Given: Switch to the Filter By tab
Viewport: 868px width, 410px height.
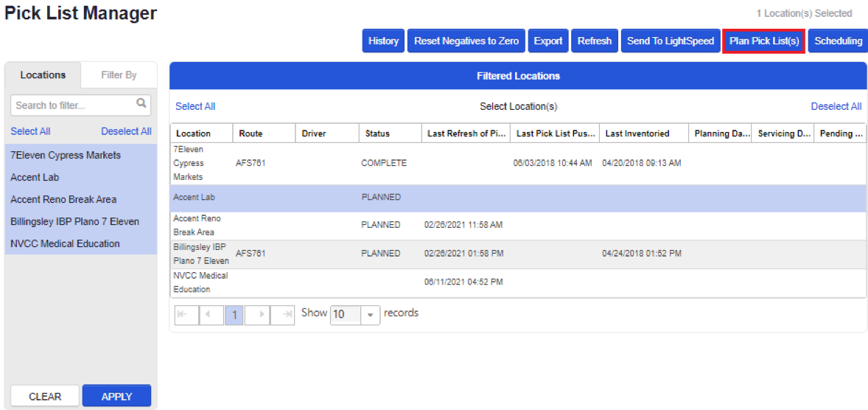Looking at the screenshot, I should point(119,75).
